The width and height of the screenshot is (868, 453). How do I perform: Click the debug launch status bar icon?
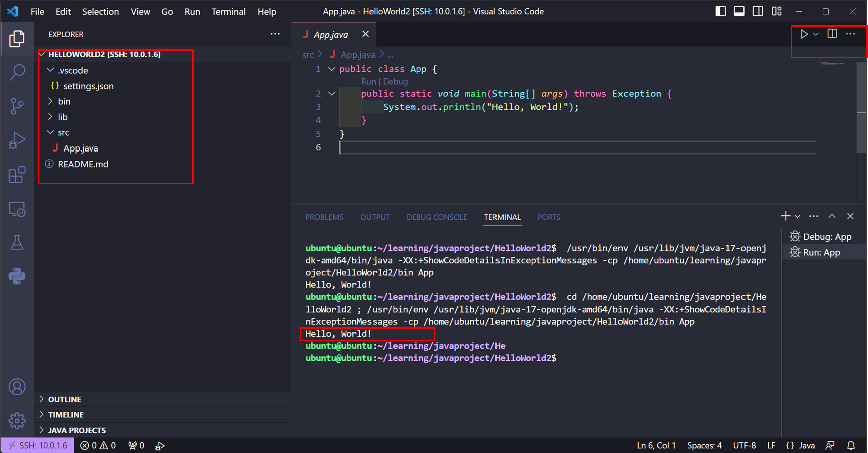click(160, 445)
